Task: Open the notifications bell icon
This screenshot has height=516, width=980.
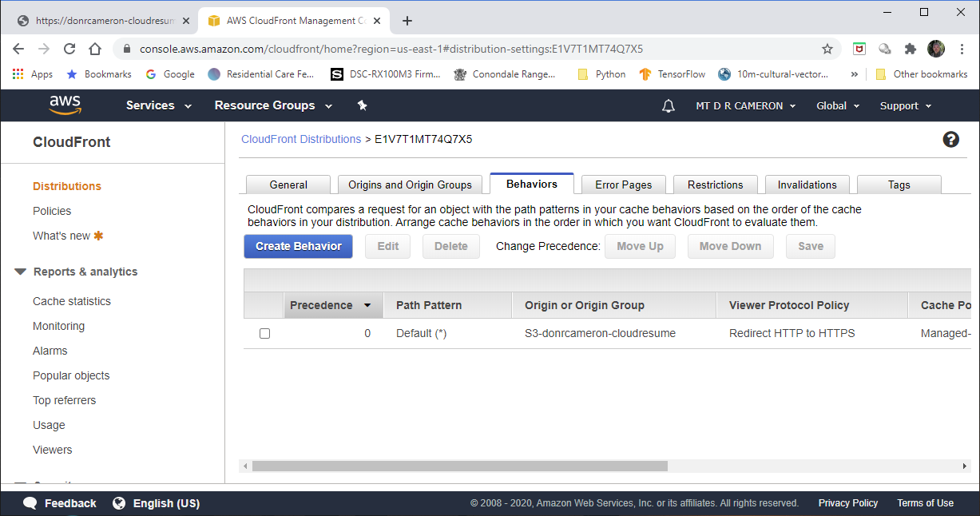Action: (x=669, y=106)
